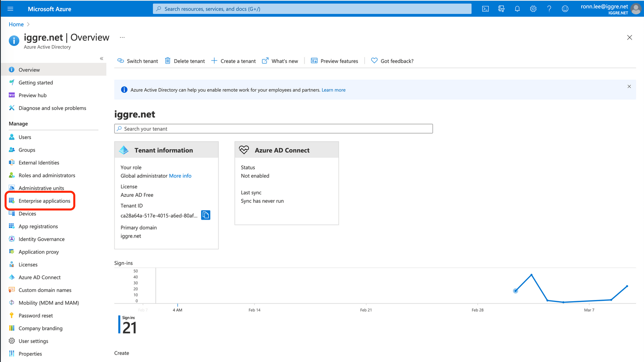Close the iggre.net Overview blade
644x362 pixels.
(630, 38)
